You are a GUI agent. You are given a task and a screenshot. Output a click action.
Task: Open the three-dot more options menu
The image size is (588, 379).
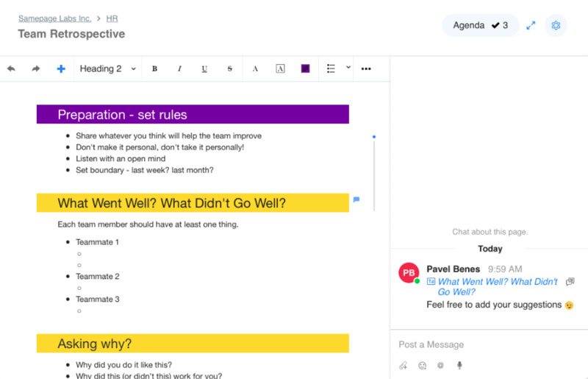coord(366,68)
